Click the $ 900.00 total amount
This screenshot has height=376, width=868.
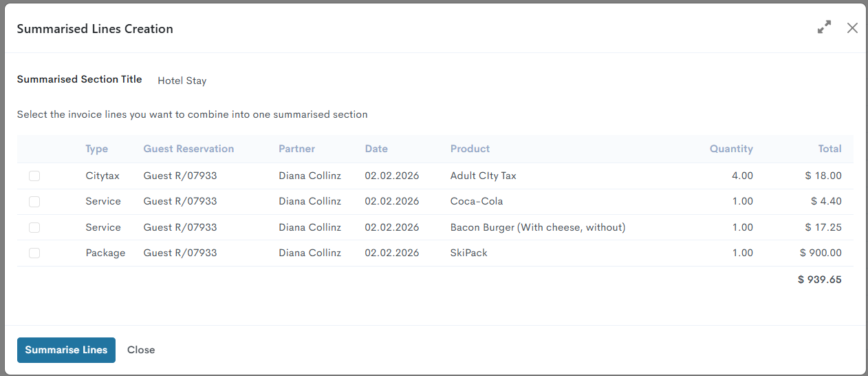821,253
